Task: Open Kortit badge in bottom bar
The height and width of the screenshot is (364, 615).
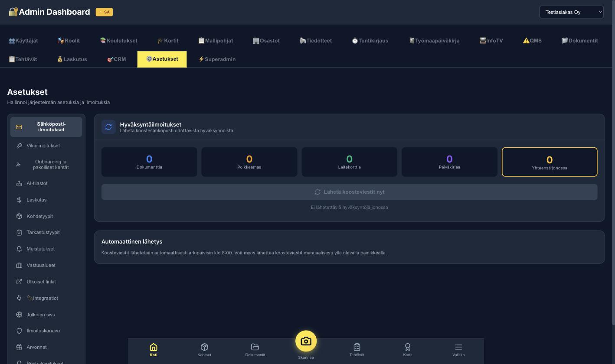Action: (408, 350)
